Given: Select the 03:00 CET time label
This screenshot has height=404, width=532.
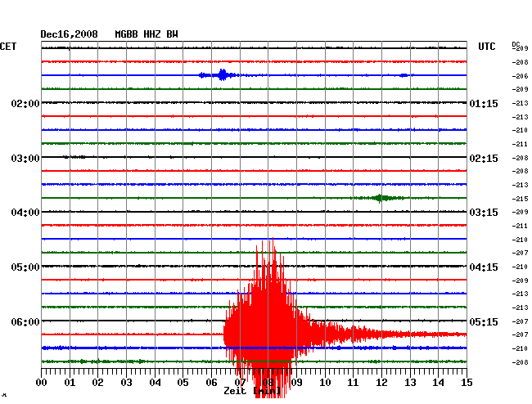Looking at the screenshot, I should click(x=25, y=159).
